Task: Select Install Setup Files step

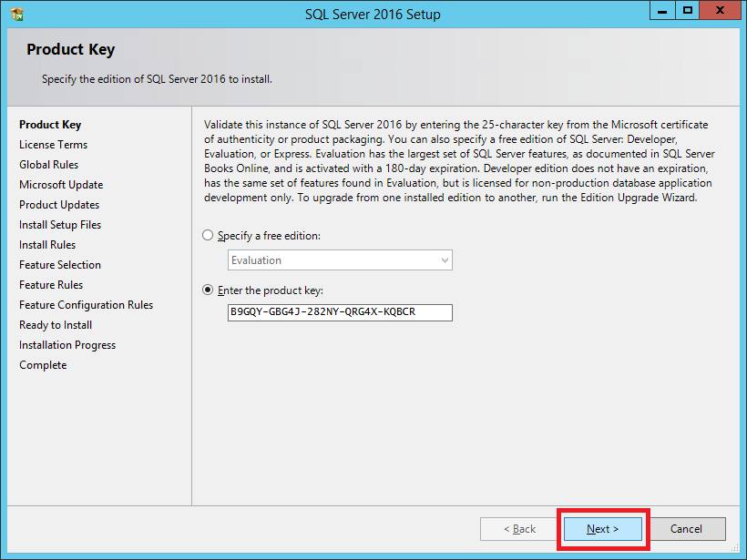Action: tap(60, 225)
